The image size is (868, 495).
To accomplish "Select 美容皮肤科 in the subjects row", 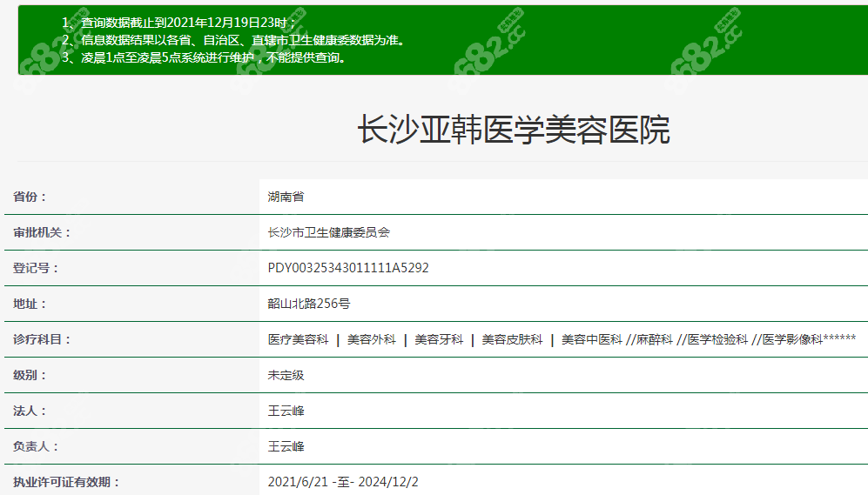I will pos(512,339).
